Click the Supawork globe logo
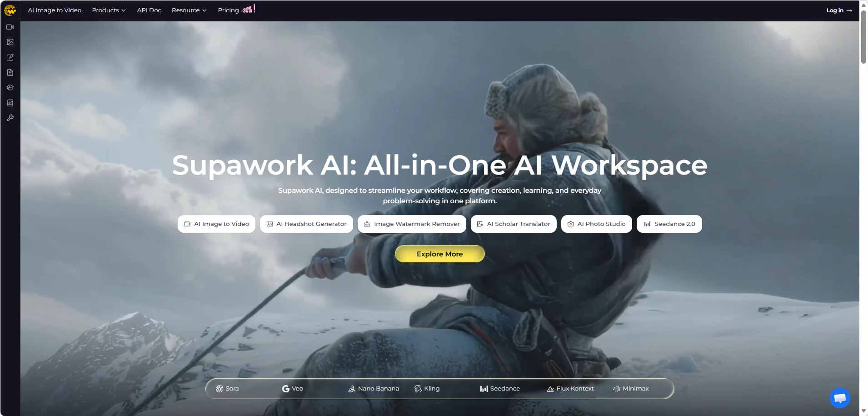This screenshot has width=868, height=416. tap(10, 10)
